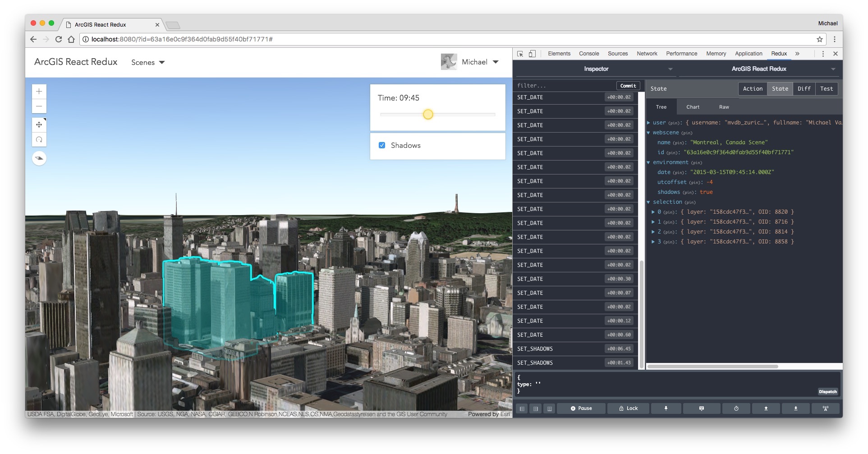Image resolution: width=868 pixels, height=454 pixels.
Task: Zoom out of the 3D scene
Action: (x=39, y=106)
